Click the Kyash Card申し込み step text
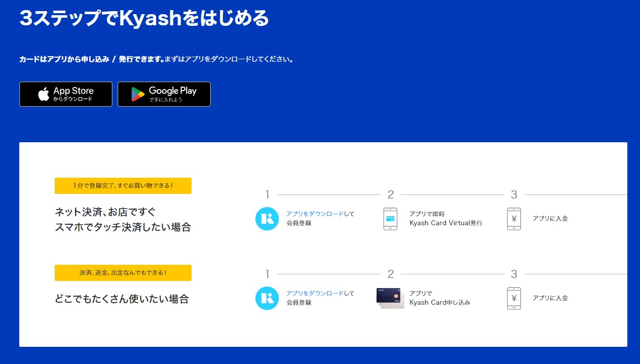Screen dimensions: 640x364 click(439, 303)
